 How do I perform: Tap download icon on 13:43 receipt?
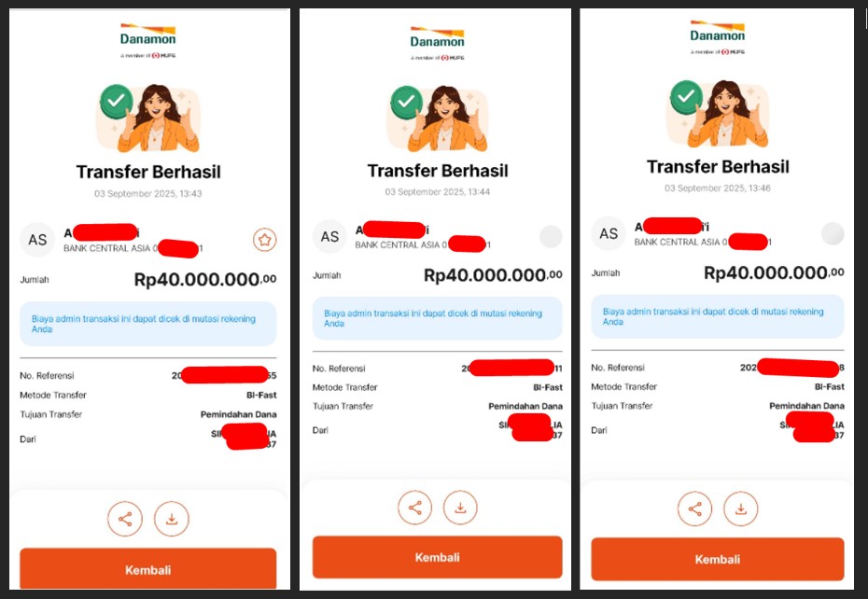pos(172,519)
